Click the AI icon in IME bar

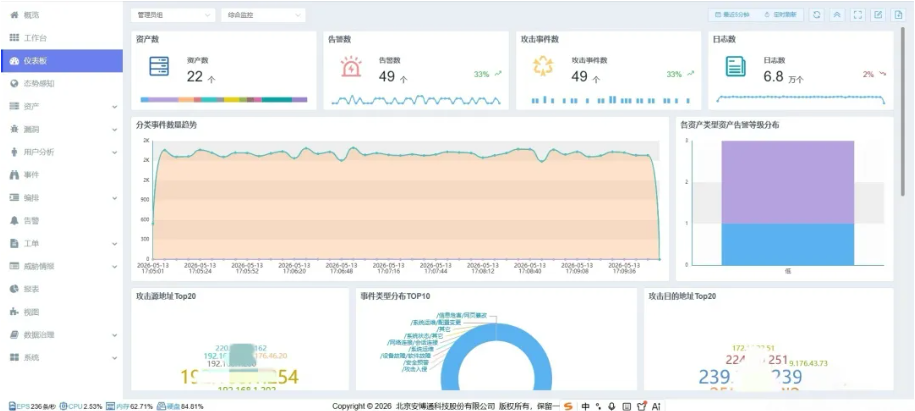(x=656, y=406)
